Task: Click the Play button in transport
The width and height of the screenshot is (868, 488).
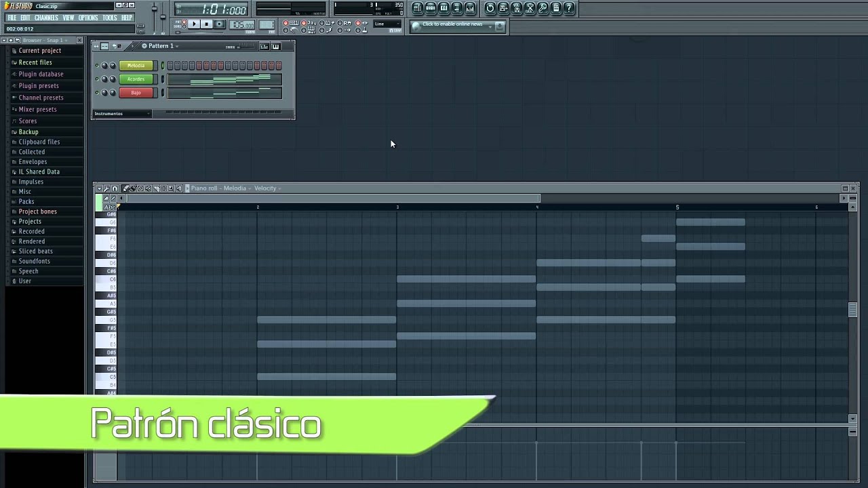Action: click(194, 24)
